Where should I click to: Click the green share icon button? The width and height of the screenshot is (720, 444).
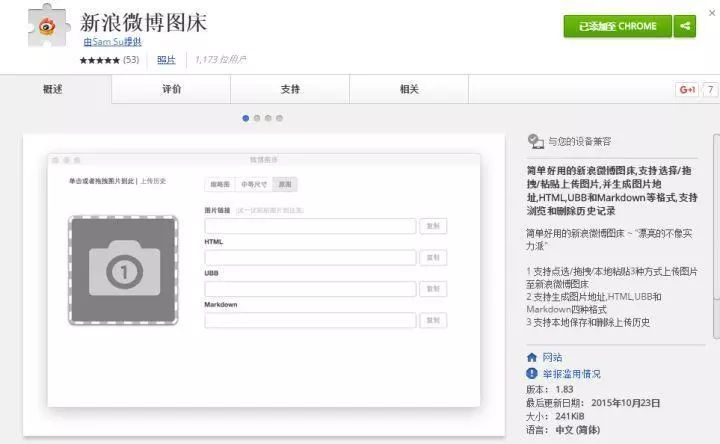(685, 27)
